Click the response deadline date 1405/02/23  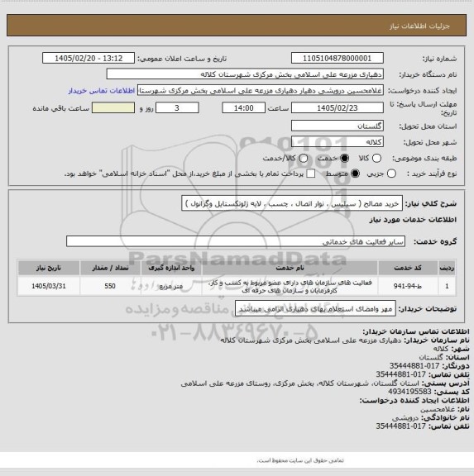tap(338, 107)
